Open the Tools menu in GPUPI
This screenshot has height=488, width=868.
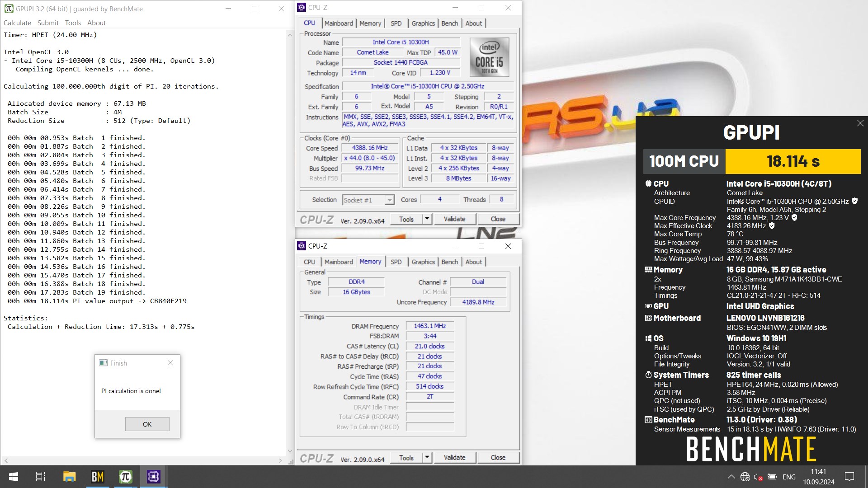click(x=73, y=23)
